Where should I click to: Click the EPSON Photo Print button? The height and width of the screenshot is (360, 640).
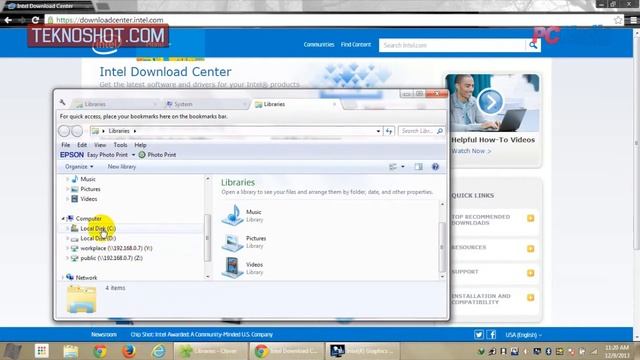[157, 155]
